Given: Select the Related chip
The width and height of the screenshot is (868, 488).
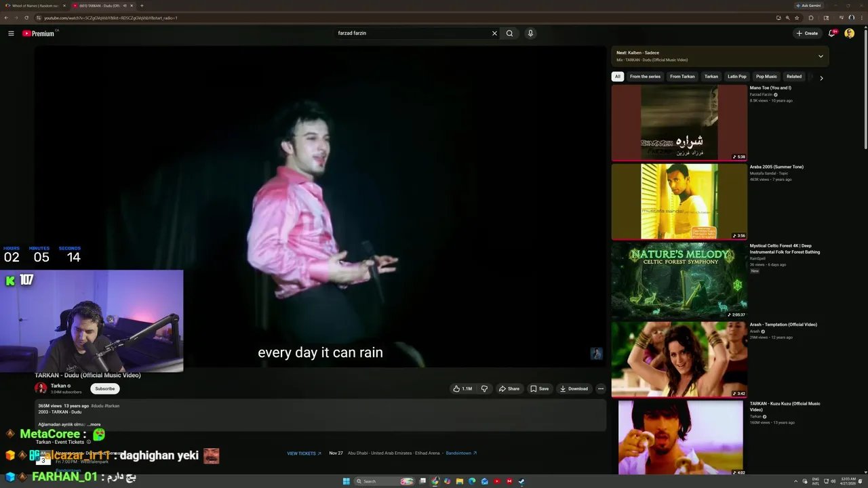Looking at the screenshot, I should (x=794, y=77).
